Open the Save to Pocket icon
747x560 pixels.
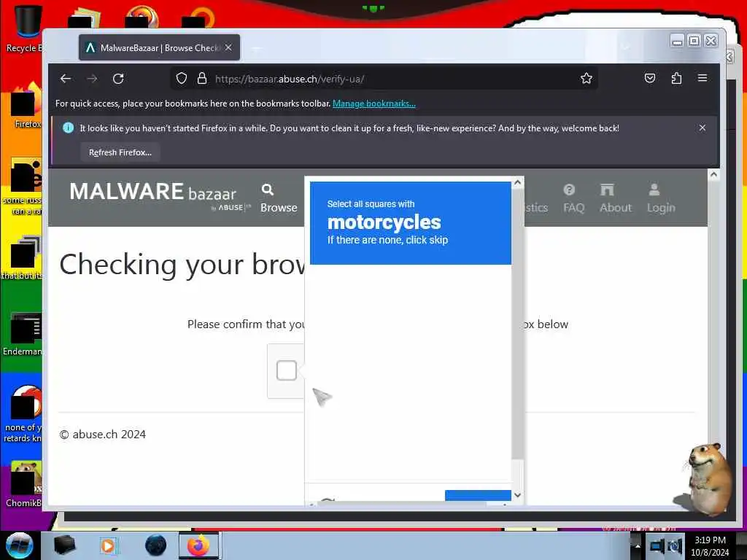coord(650,78)
